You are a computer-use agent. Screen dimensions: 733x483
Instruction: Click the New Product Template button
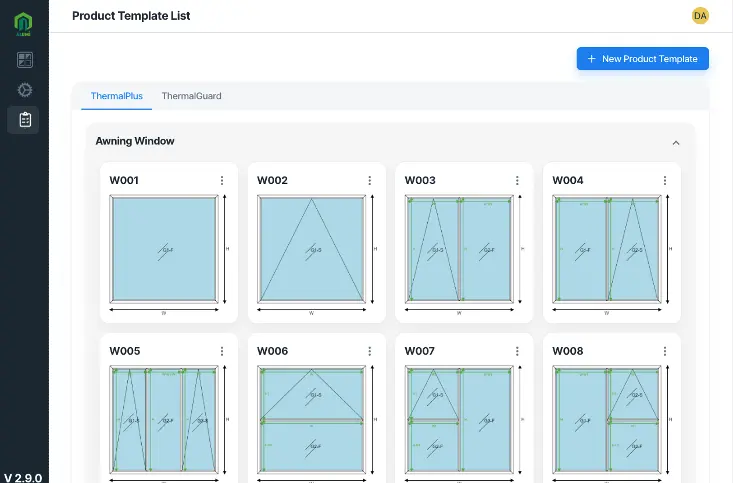click(642, 59)
